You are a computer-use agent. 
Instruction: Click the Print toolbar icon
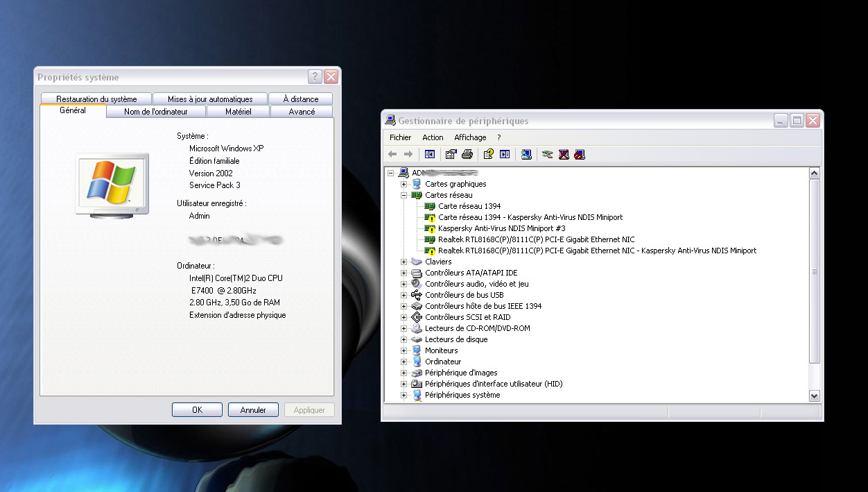[x=467, y=154]
